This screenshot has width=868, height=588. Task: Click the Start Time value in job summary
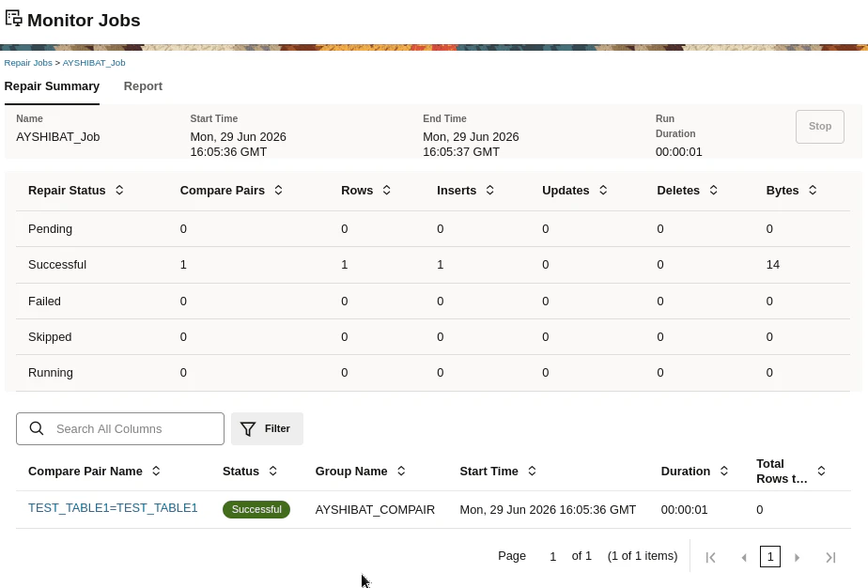tap(238, 145)
